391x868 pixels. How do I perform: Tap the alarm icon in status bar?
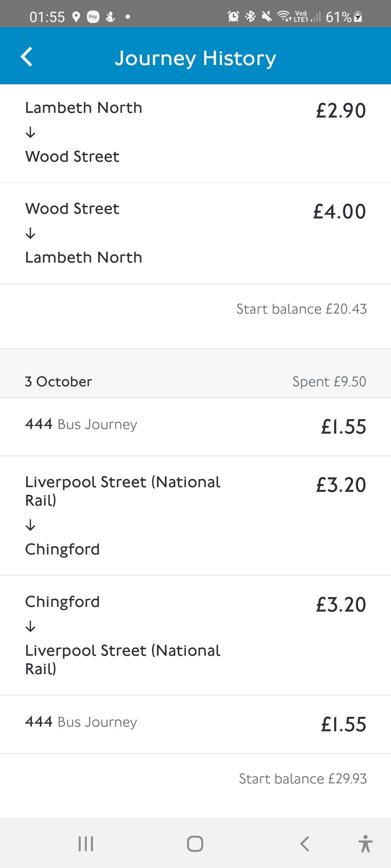[233, 17]
